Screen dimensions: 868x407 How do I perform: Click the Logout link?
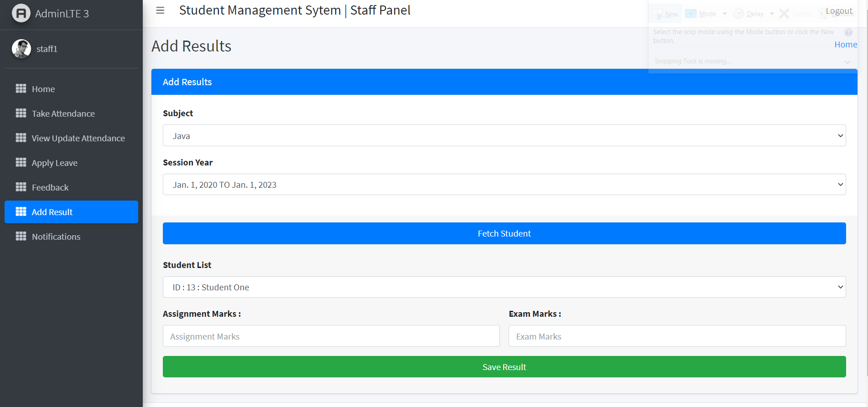(x=839, y=11)
